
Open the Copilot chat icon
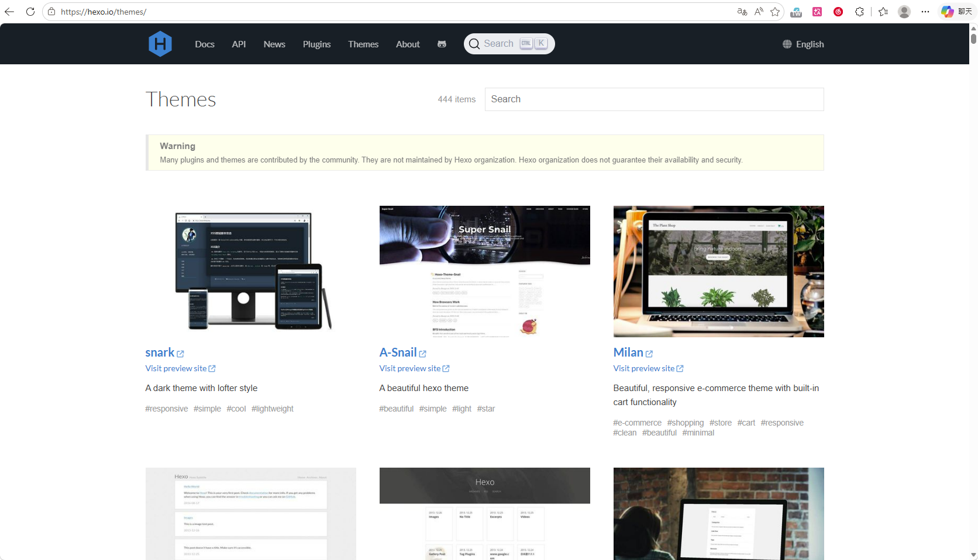click(947, 12)
